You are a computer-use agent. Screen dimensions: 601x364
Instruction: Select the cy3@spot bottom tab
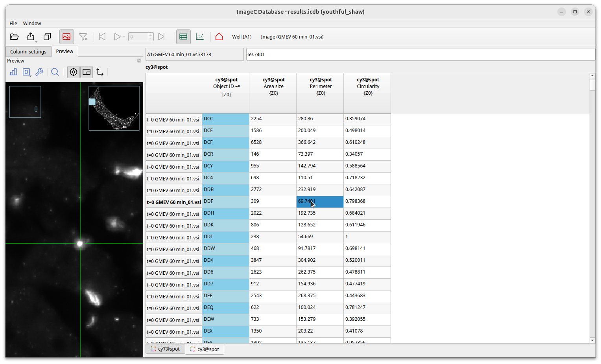205,349
